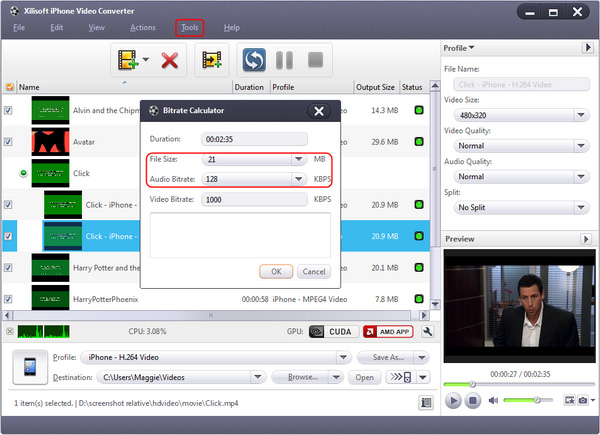Viewport: 600px width, 435px height.
Task: Click the preview full-window toggle icon
Action: pyautogui.click(x=570, y=400)
